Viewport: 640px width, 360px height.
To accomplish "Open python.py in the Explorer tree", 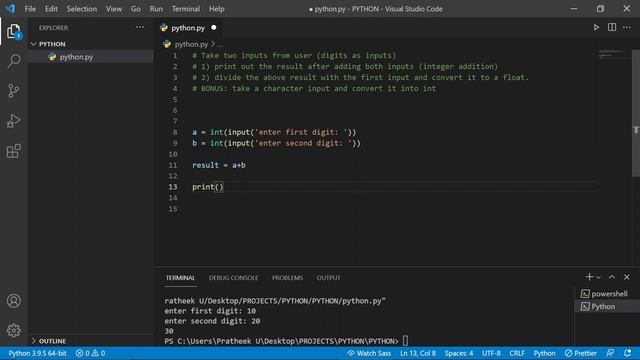I will (x=76, y=57).
